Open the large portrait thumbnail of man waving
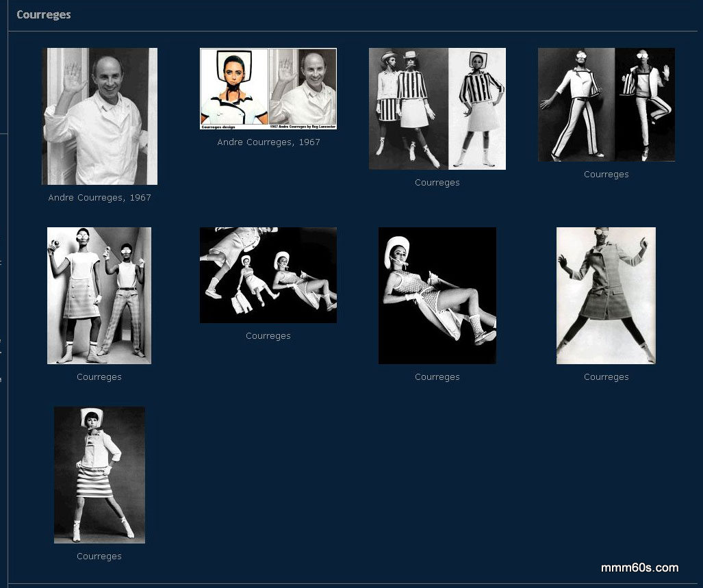 tap(99, 116)
